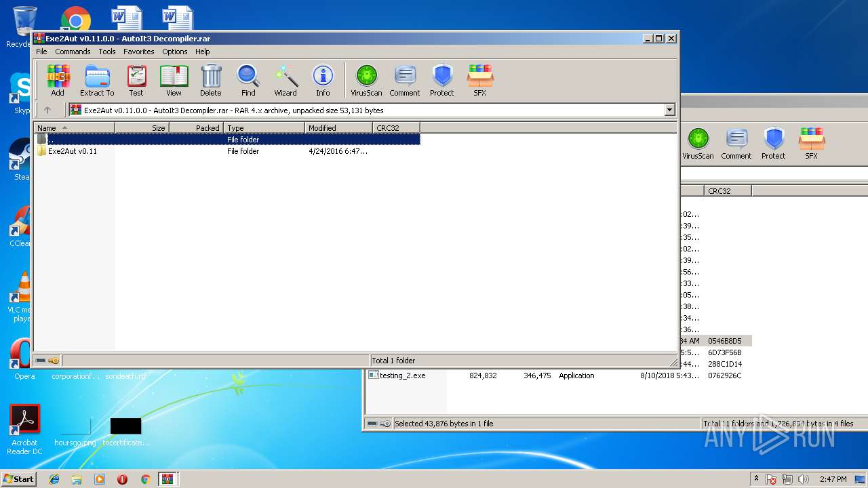Click VirusScan in the background WinRAR window
The height and width of the screenshot is (488, 868).
(698, 144)
